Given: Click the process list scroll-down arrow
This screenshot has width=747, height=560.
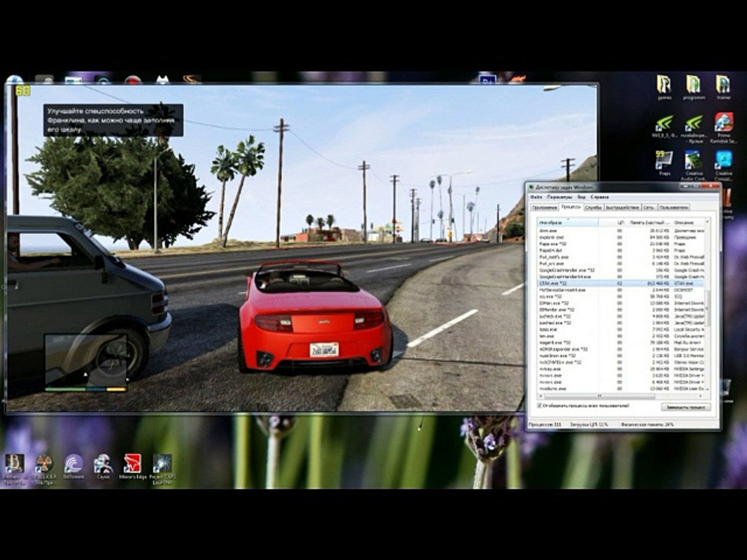Looking at the screenshot, I should click(x=707, y=389).
